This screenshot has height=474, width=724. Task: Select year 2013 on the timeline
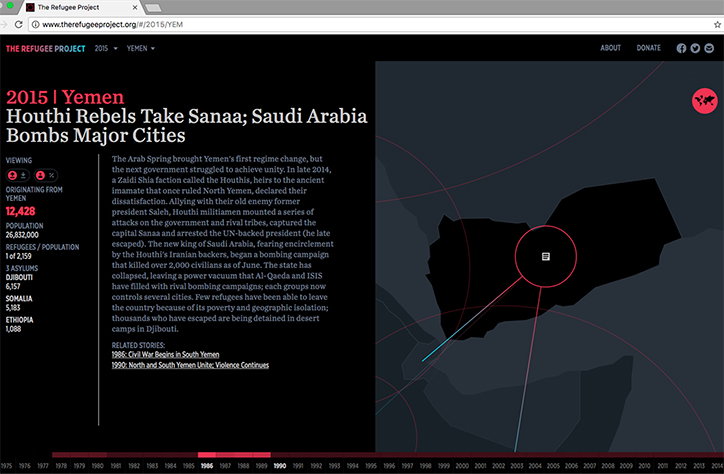(699, 466)
